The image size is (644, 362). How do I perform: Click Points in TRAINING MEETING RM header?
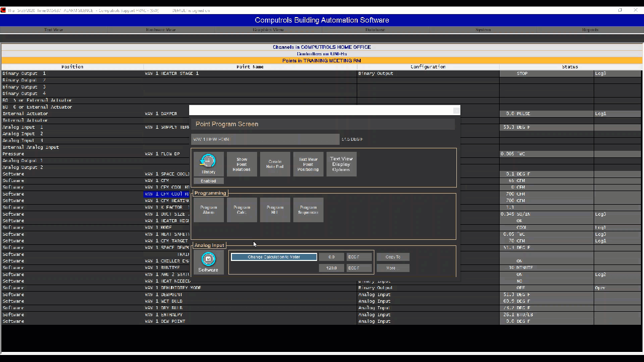322,60
